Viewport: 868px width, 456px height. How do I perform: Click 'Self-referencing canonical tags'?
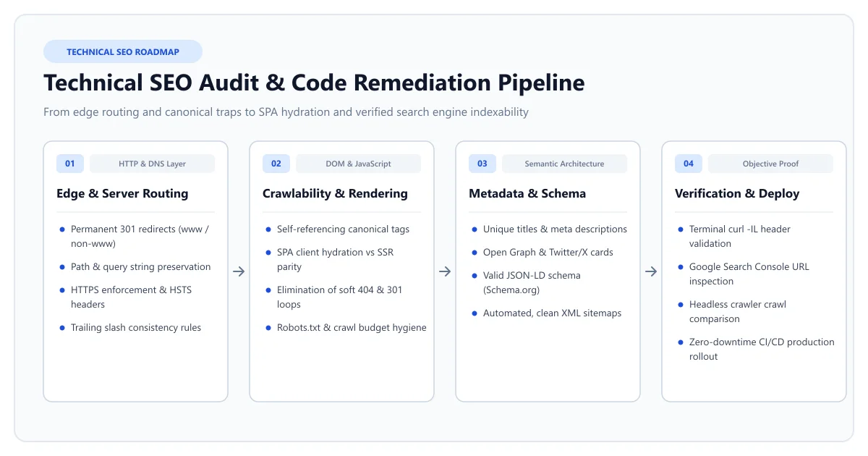click(343, 229)
